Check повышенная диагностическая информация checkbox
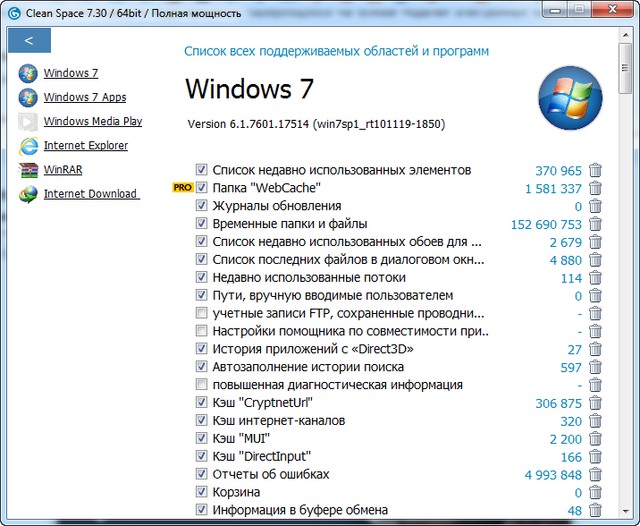640x526 pixels. pos(202,385)
